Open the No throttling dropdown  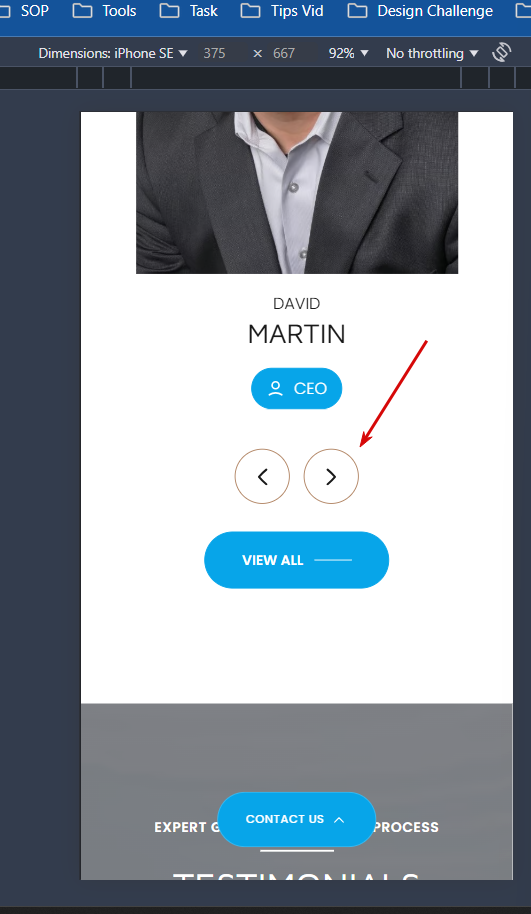pos(432,53)
